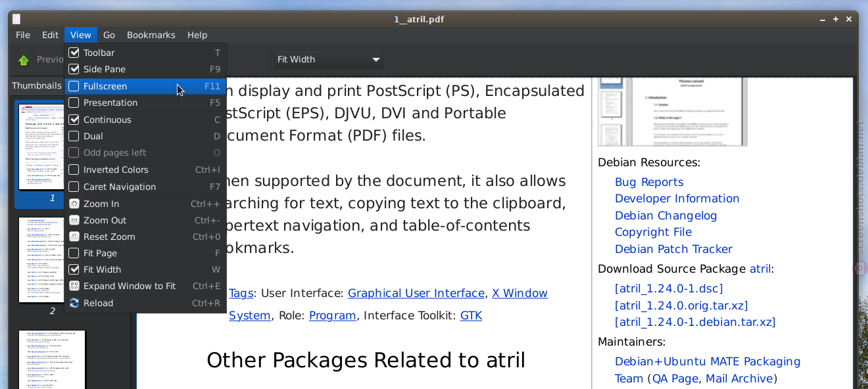Reload the document from the View menu

click(x=145, y=303)
